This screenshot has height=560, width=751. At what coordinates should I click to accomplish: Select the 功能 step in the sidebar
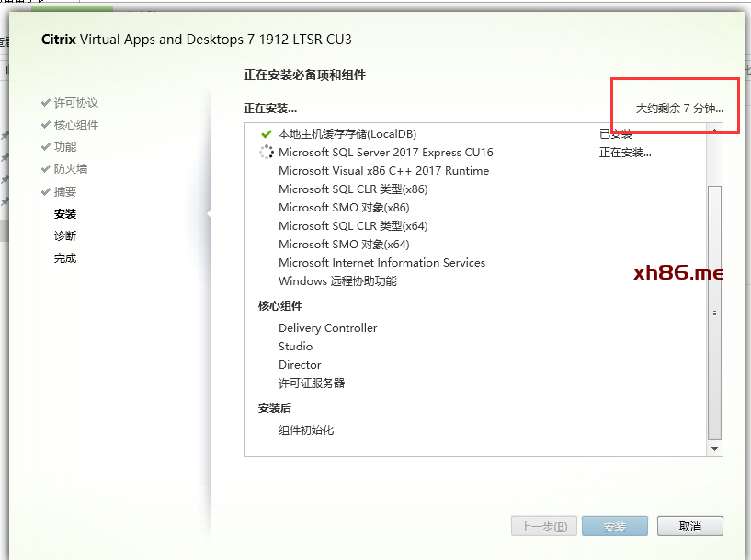pyautogui.click(x=65, y=146)
